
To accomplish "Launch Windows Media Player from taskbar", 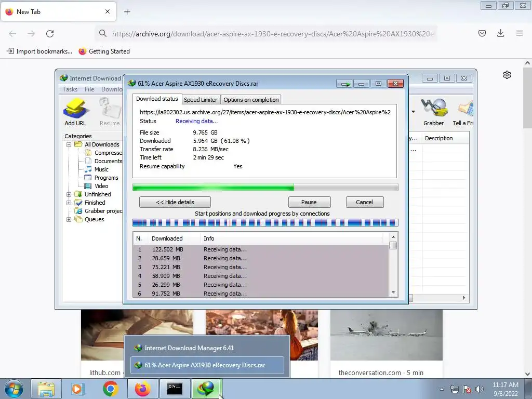I will 78,389.
